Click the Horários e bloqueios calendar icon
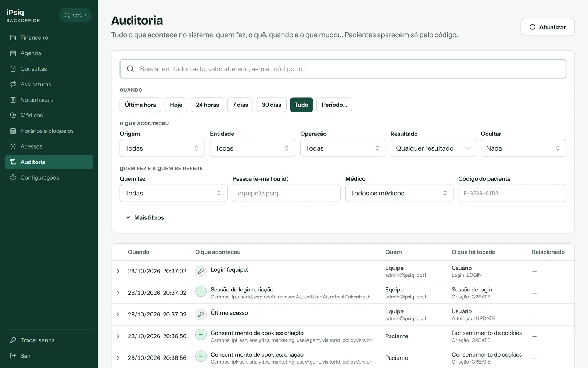The image size is (588, 368). 13,131
